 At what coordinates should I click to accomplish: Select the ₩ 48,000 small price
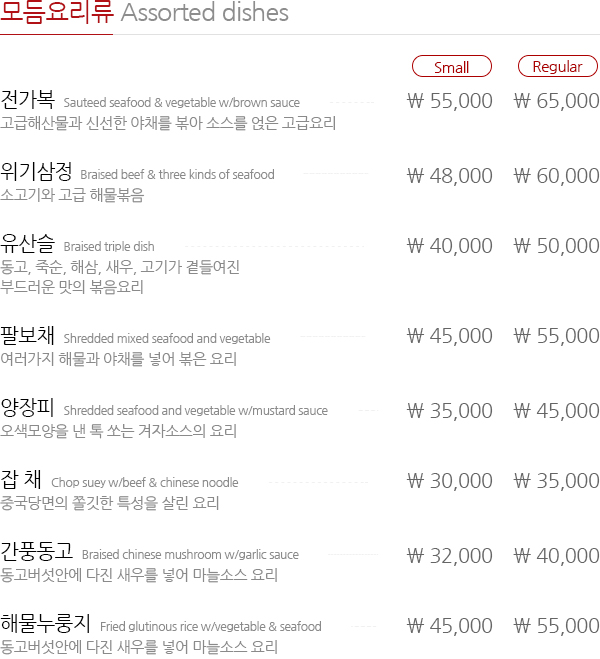coord(450,176)
